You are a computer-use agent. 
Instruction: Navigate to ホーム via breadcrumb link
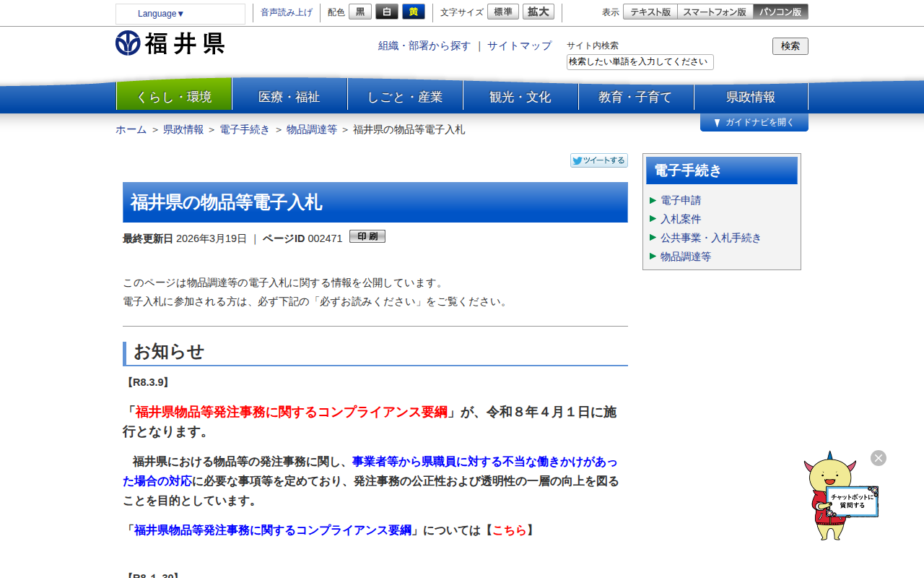130,129
